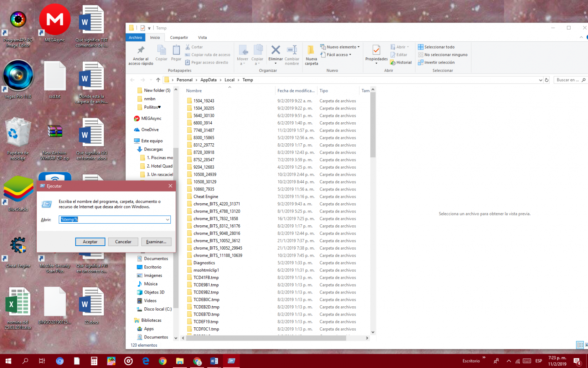Expand the address bar history dropdown
Viewport: 588px width, 368px height.
[540, 80]
